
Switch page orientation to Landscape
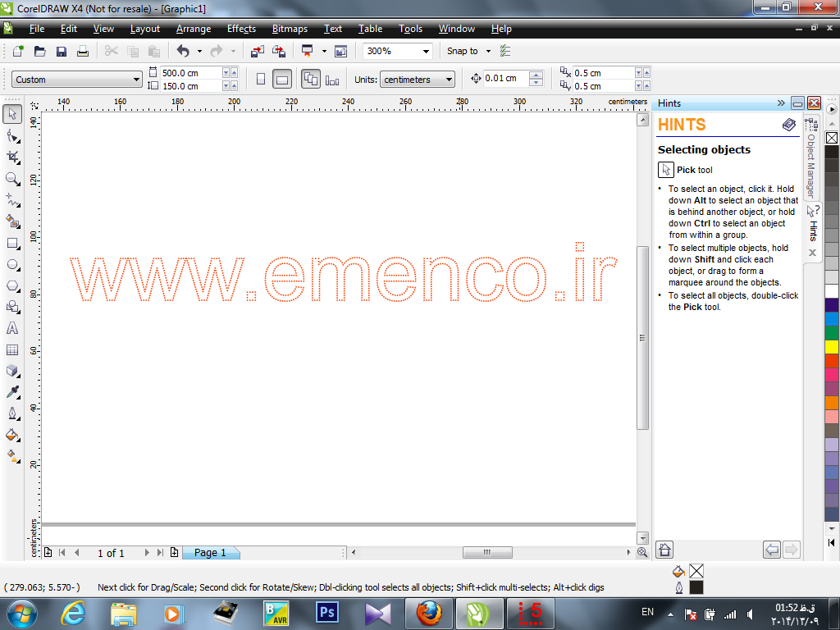pyautogui.click(x=282, y=80)
